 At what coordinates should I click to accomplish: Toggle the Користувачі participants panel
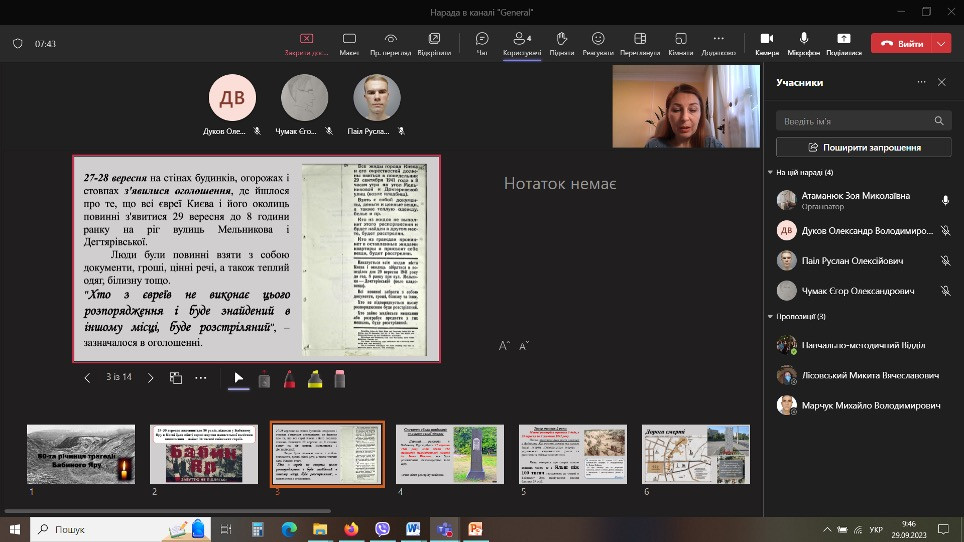click(521, 42)
